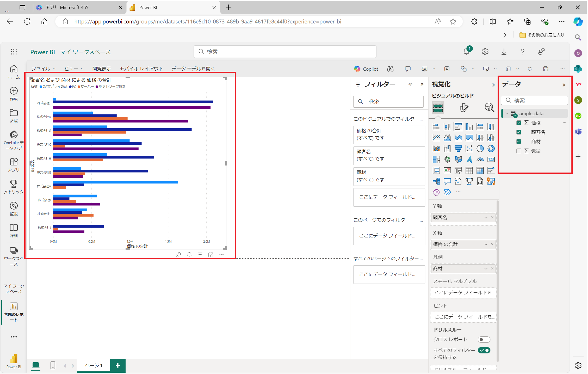Open the Analytics magnifier tab

[489, 107]
